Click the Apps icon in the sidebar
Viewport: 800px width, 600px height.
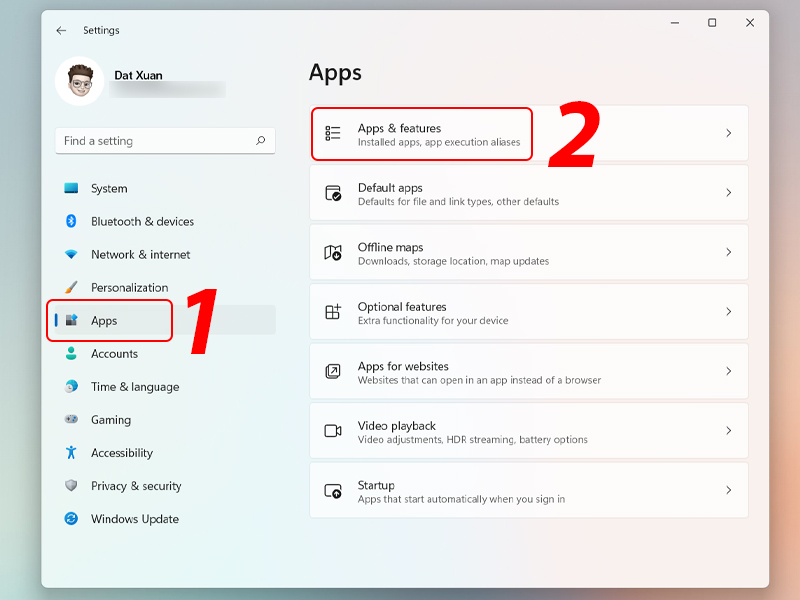[71, 320]
